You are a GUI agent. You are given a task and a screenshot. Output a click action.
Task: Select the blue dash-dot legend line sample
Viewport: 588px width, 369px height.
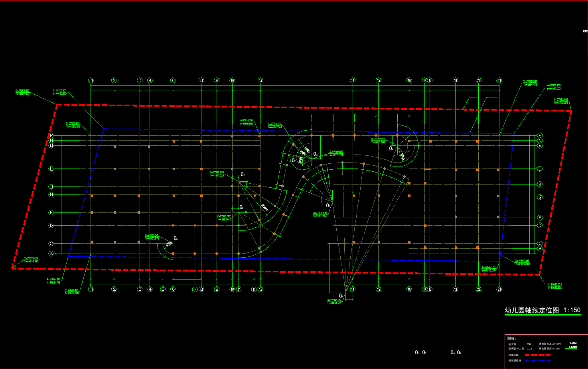[537, 361]
